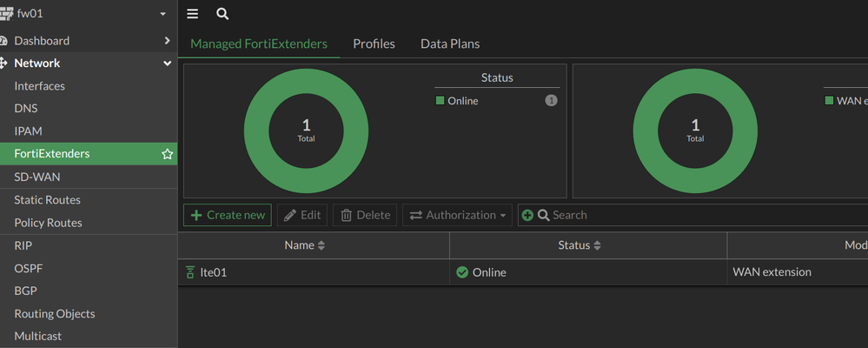Click the green add filter plus icon

[x=527, y=215]
